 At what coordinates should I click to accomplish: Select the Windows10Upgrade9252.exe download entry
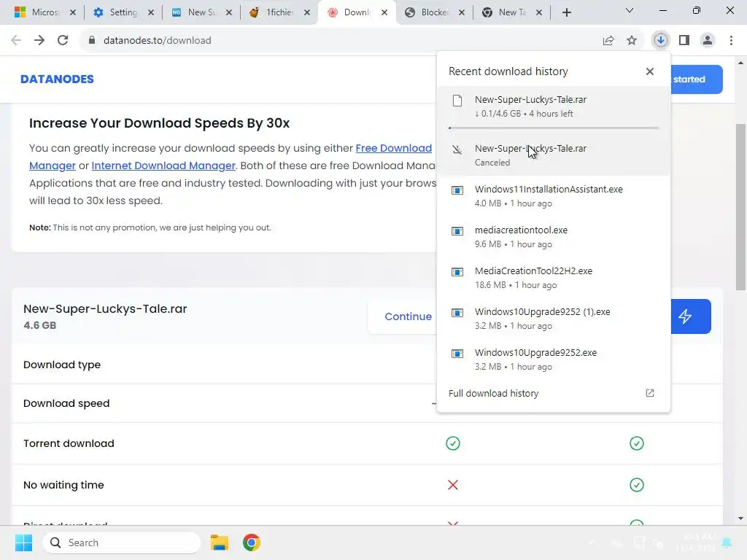[554, 359]
